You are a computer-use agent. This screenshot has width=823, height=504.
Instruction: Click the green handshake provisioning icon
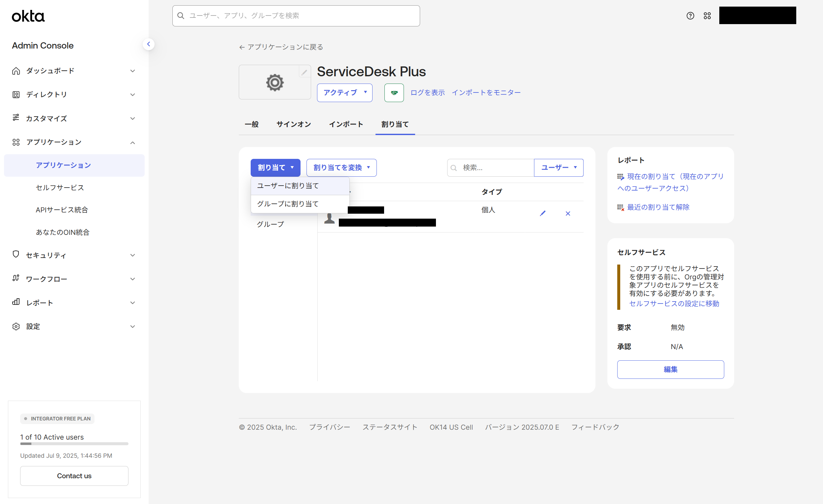[394, 93]
